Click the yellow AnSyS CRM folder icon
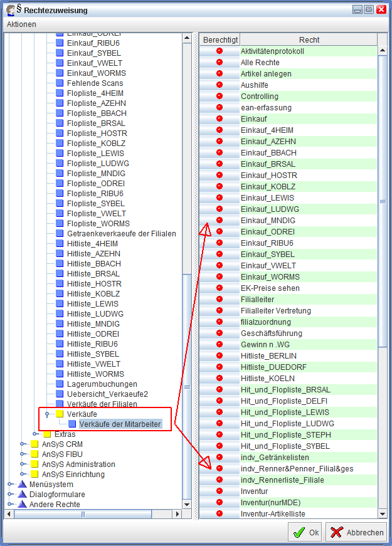 point(34,444)
